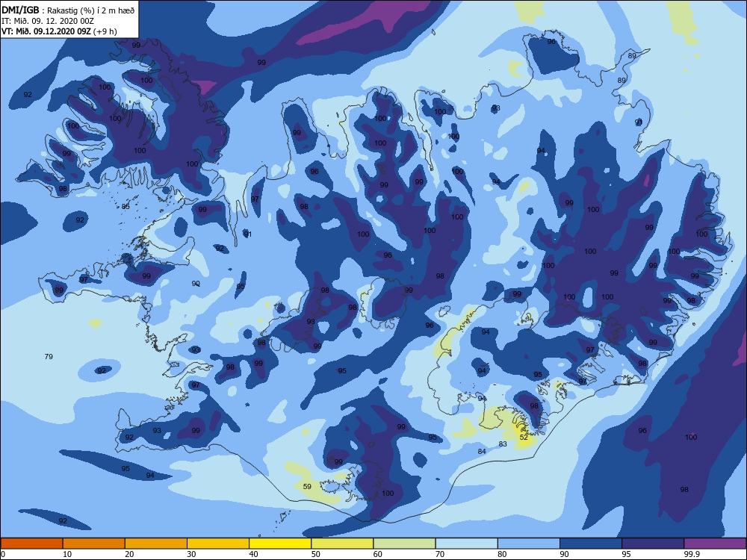Click the 'VT: Mið. 09.12.2020 09Z' valid time text
This screenshot has width=747, height=560.
(x=46, y=31)
